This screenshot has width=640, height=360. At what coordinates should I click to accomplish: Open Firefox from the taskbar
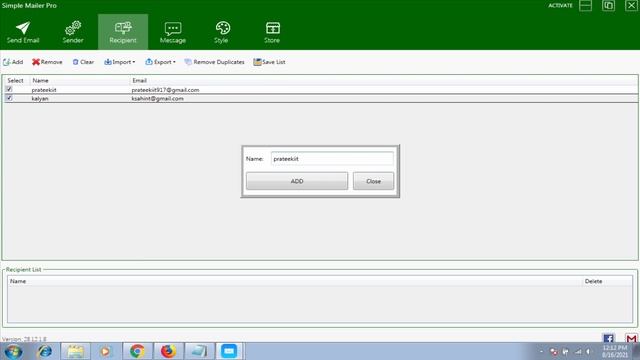[168, 351]
